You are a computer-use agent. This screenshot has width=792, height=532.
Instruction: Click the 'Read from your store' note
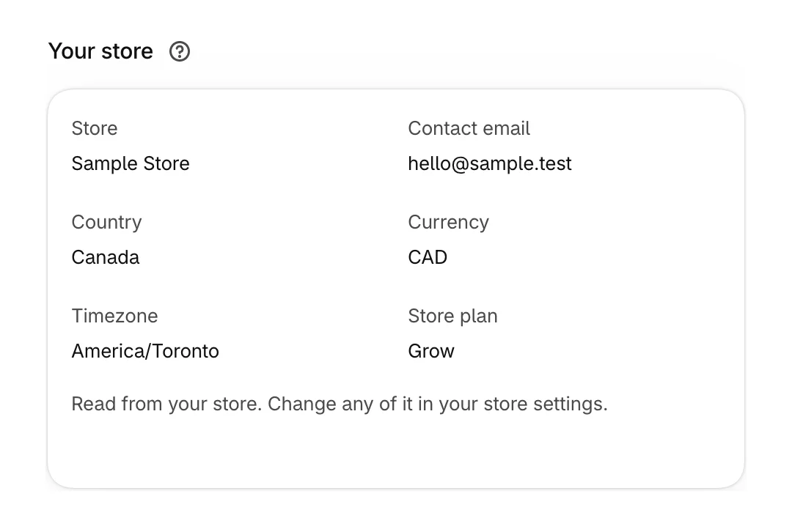[x=340, y=404]
